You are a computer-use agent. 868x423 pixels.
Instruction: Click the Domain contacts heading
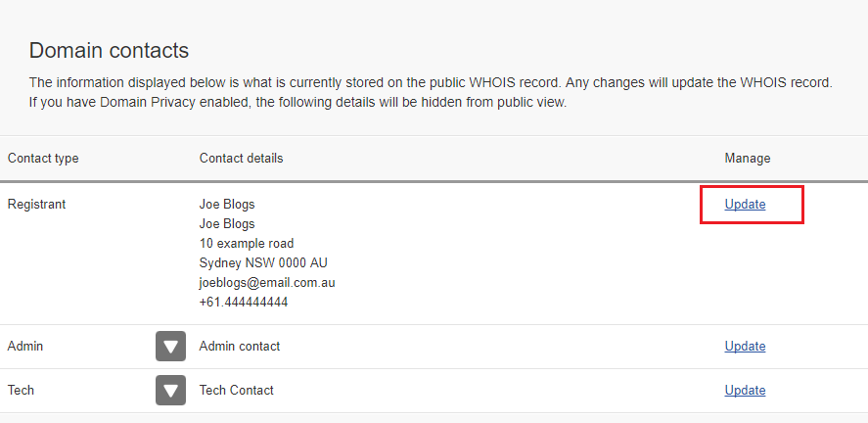coord(109,50)
